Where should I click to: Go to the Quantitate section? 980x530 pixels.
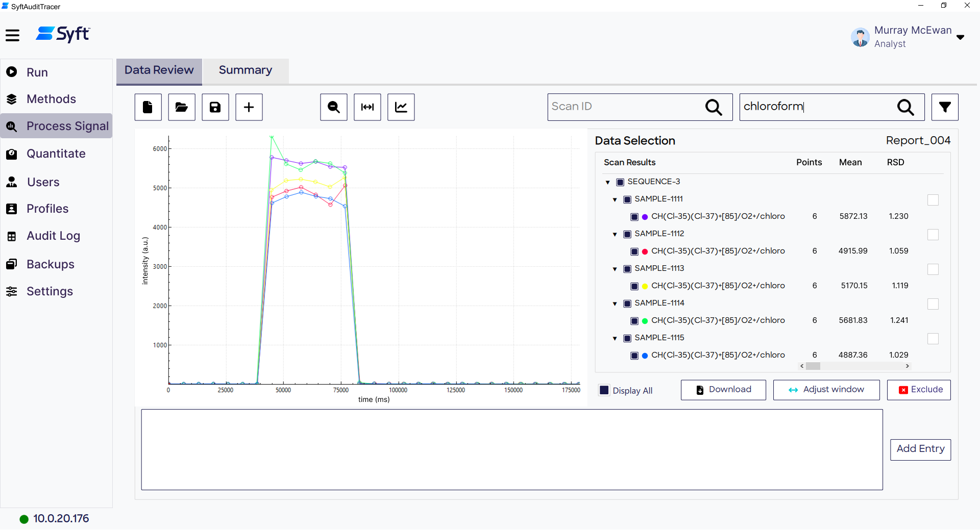point(56,154)
